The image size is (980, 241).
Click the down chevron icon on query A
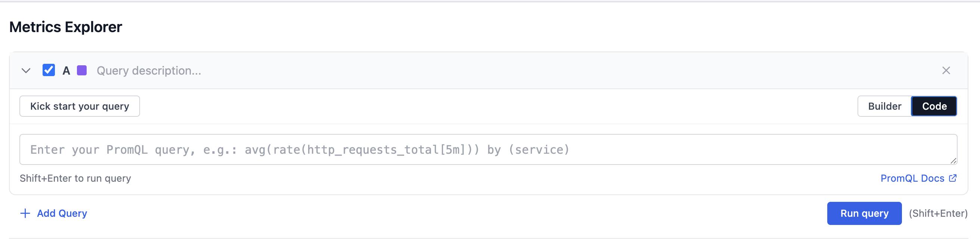26,71
